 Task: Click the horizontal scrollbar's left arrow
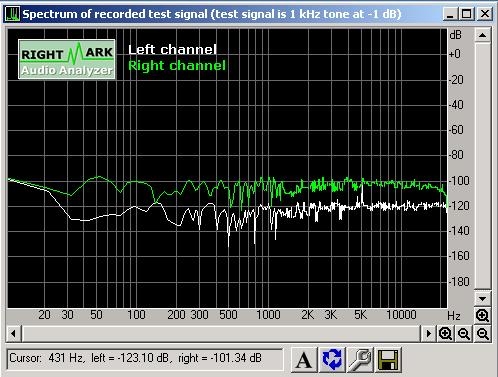coord(14,333)
